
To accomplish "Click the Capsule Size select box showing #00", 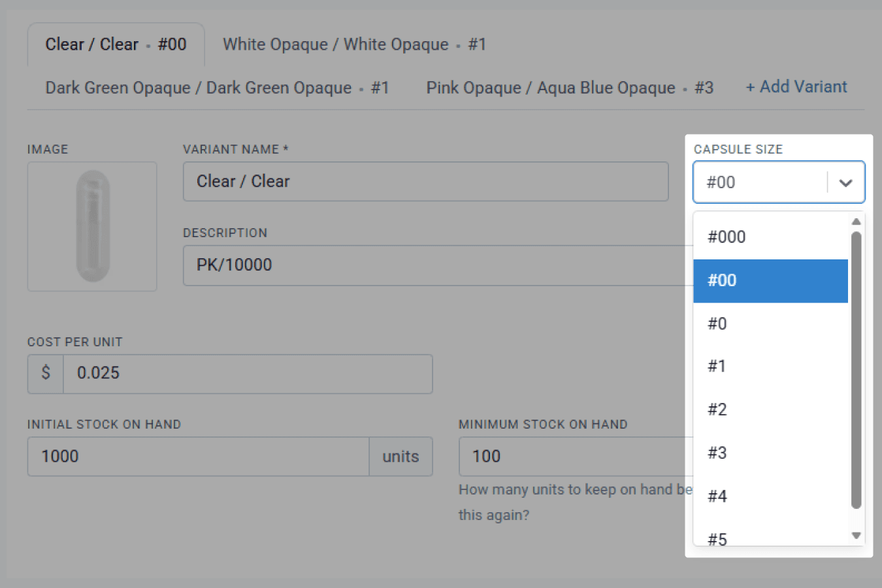I will point(779,182).
